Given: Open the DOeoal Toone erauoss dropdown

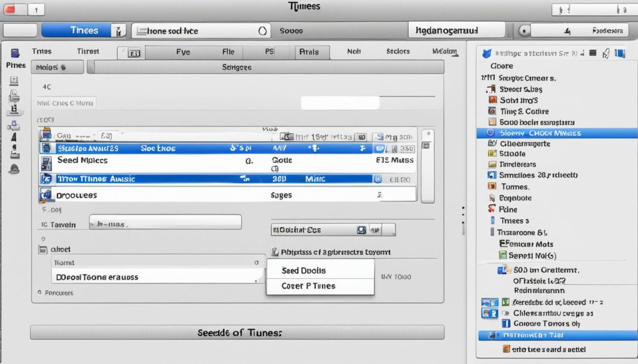Looking at the screenshot, I should pyautogui.click(x=158, y=277).
